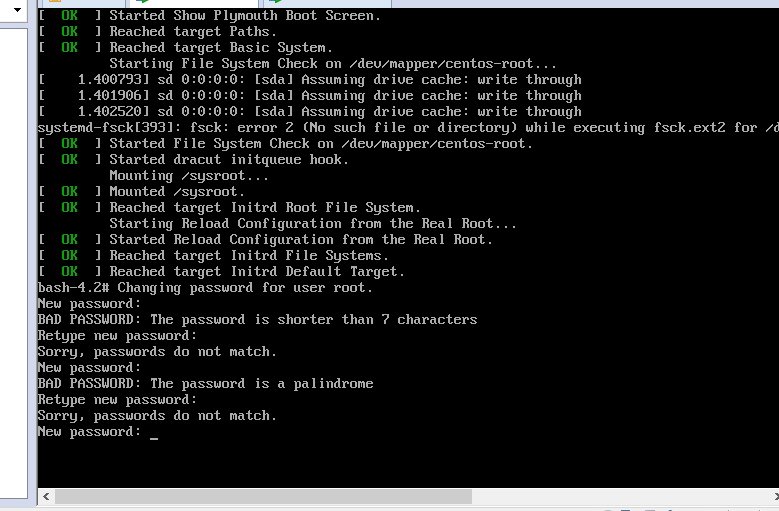Click the white side panel left of the console
This screenshot has width=779, height=511.
click(x=17, y=250)
